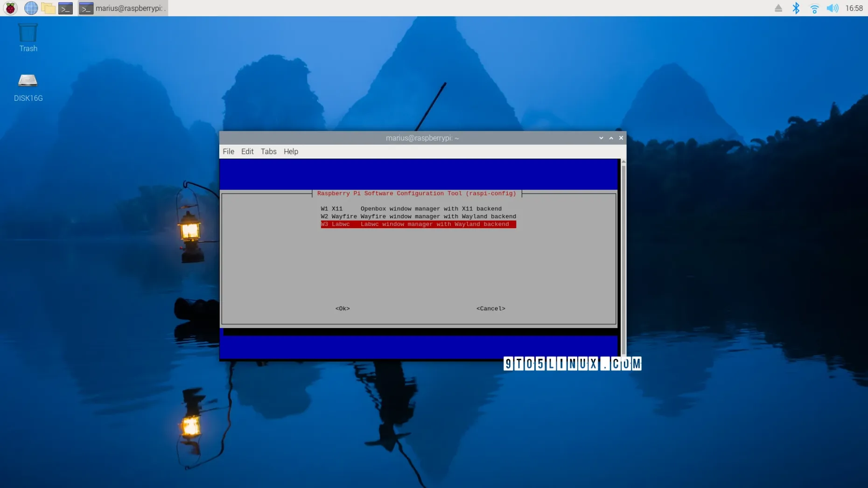Open the Wi-Fi network menu

coord(814,8)
